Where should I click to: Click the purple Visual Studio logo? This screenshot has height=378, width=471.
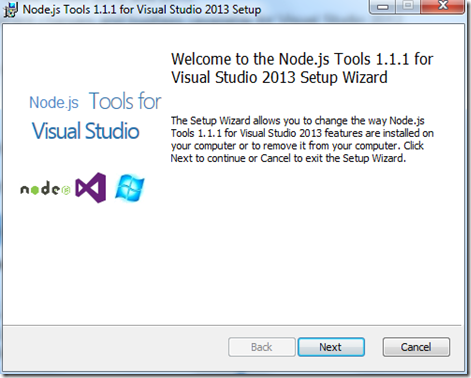91,188
